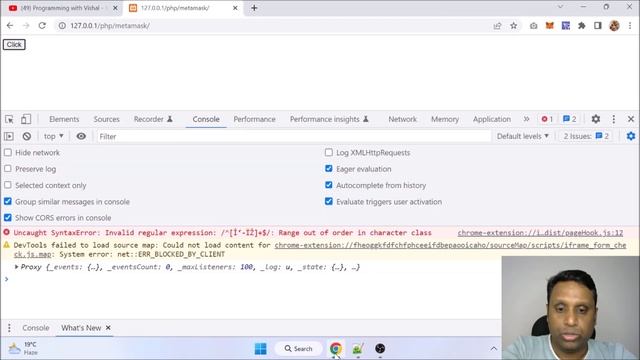Open the Chrome profile avatar
The image size is (640, 360).
pyautogui.click(x=614, y=26)
